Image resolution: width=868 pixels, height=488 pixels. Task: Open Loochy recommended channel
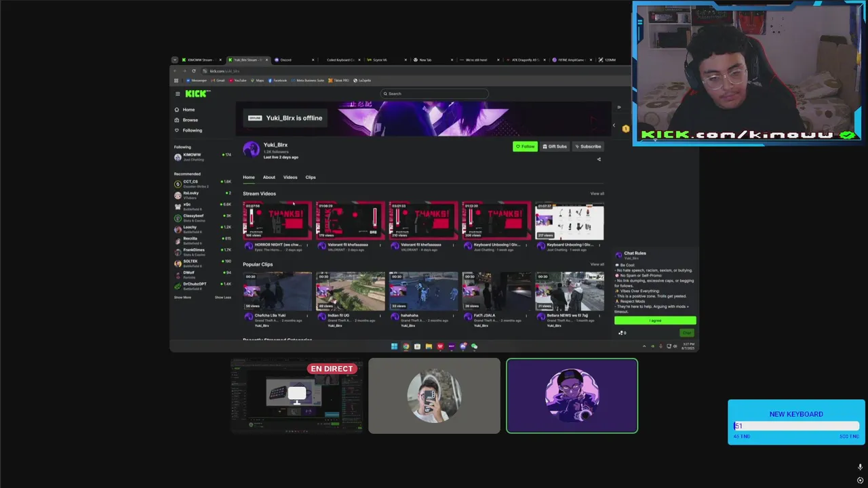click(x=202, y=229)
